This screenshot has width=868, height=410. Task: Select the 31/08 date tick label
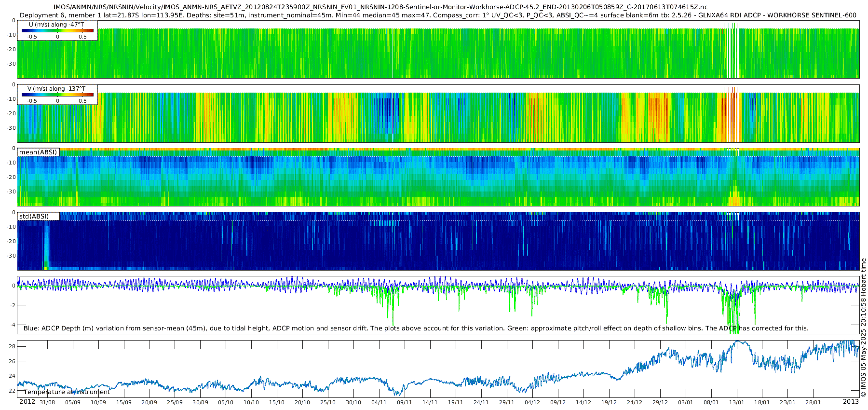pos(47,402)
